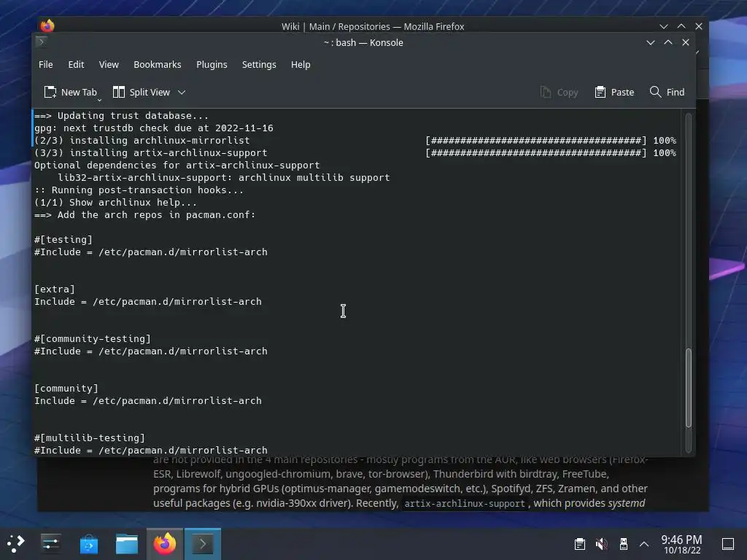
Task: Open the Edit menu
Action: click(x=76, y=64)
